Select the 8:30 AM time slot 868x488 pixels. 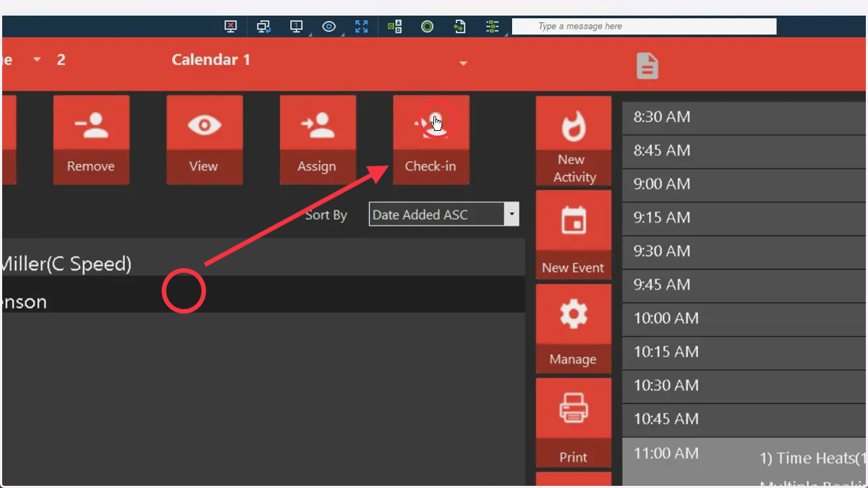click(x=744, y=117)
